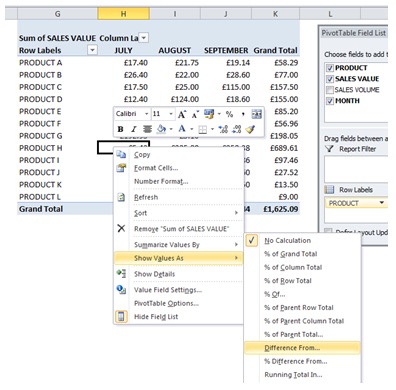Click the Format Painter brush

(250, 129)
